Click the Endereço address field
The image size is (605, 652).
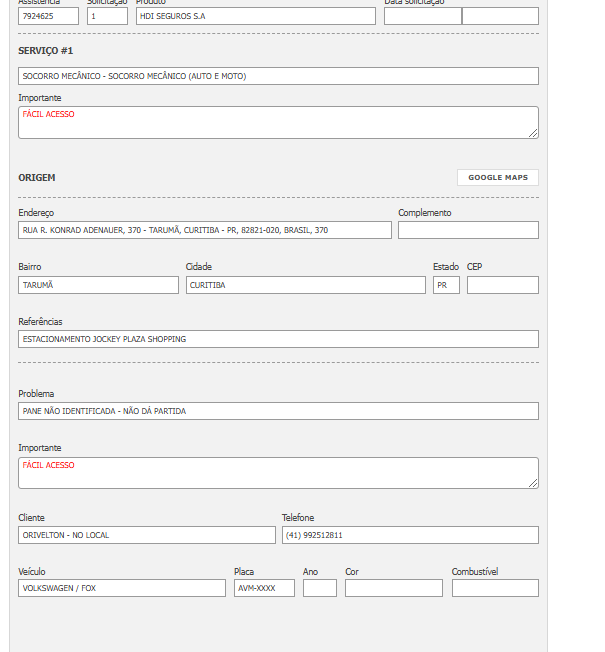click(x=205, y=230)
